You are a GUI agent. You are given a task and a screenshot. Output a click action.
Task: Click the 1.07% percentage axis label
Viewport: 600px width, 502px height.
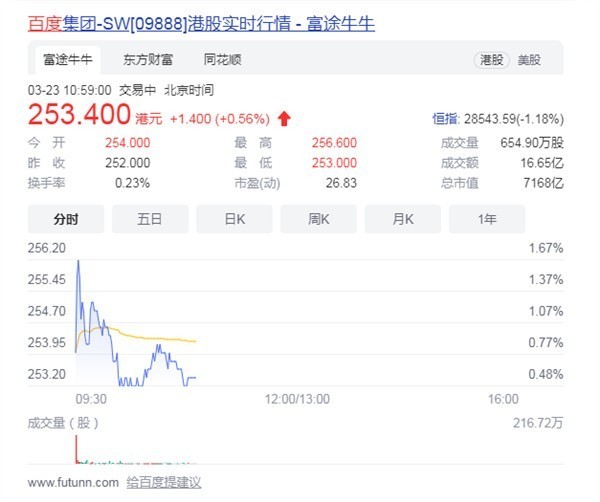coord(546,311)
